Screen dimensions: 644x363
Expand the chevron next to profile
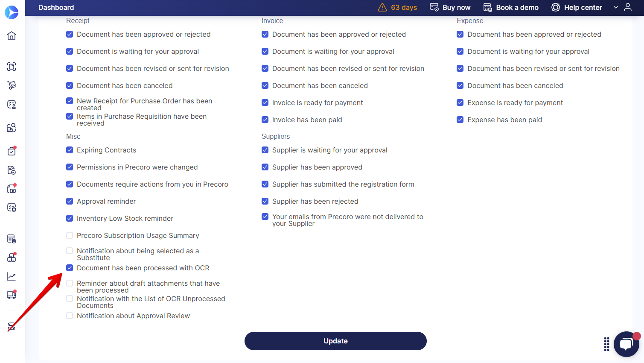pyautogui.click(x=616, y=7)
